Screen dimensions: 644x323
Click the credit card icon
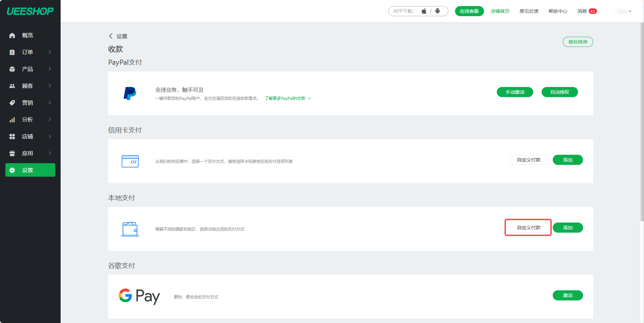pos(130,161)
